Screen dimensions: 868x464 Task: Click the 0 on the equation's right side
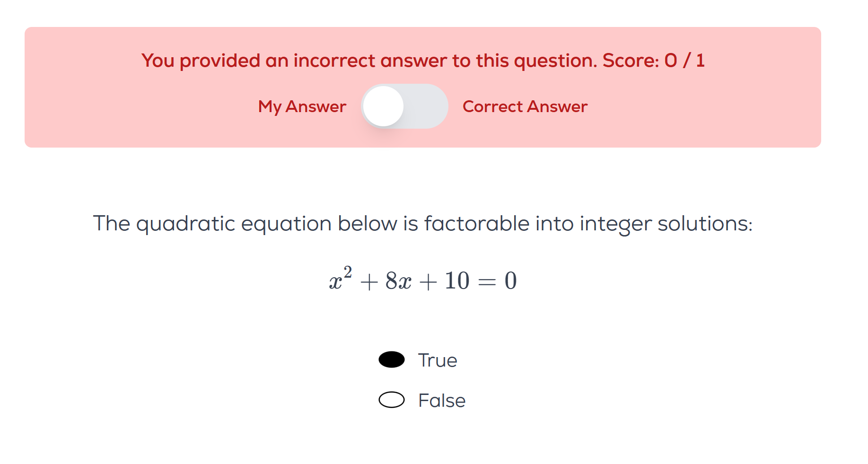(511, 280)
